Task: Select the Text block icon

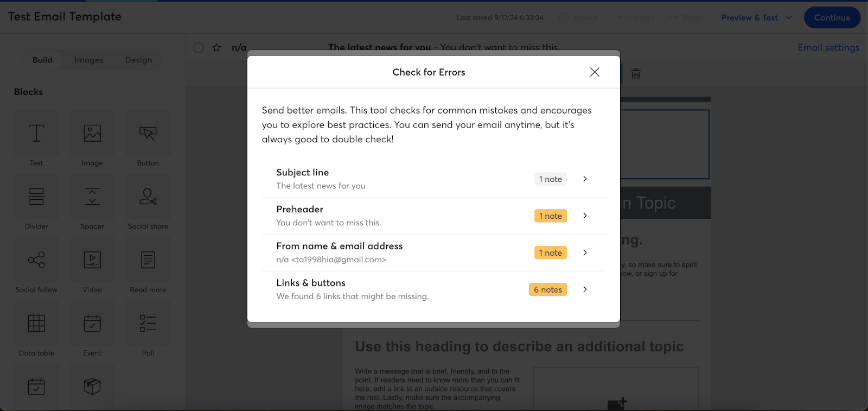Action: (36, 132)
